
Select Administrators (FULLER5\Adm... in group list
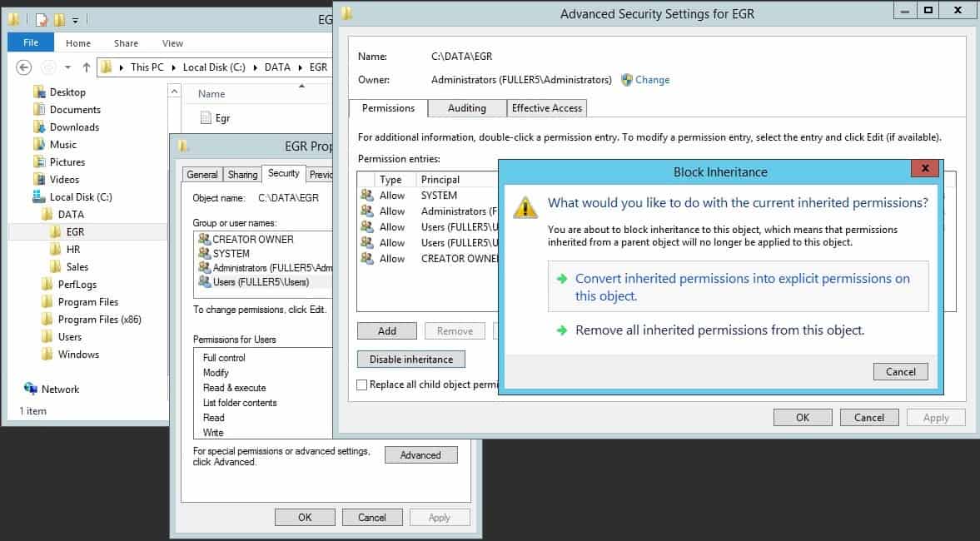pos(272,268)
